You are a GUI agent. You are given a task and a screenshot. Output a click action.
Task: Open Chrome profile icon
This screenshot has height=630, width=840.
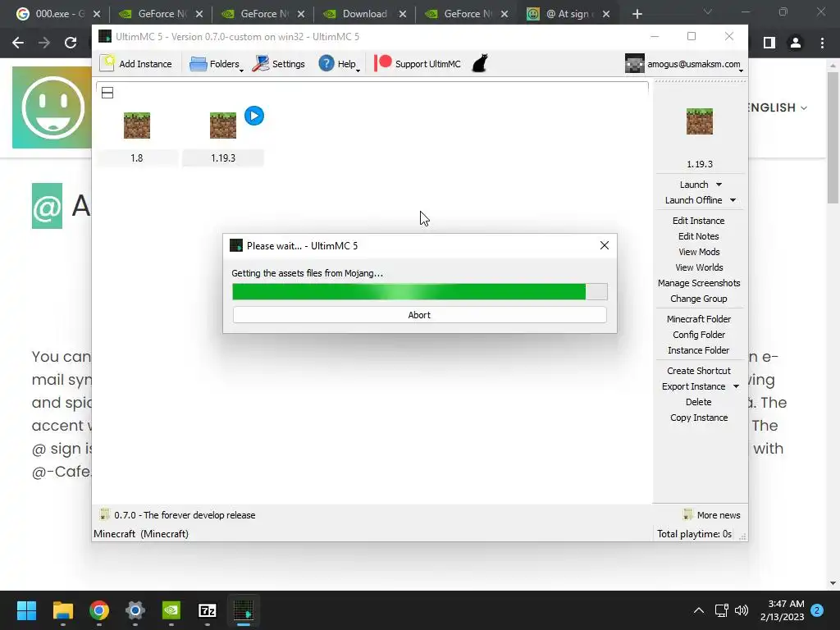point(796,43)
